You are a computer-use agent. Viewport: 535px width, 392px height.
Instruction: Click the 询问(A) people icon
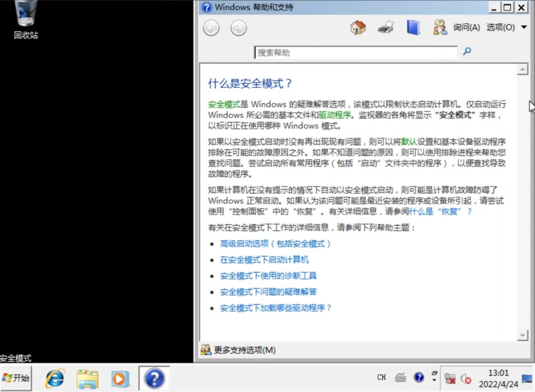439,27
